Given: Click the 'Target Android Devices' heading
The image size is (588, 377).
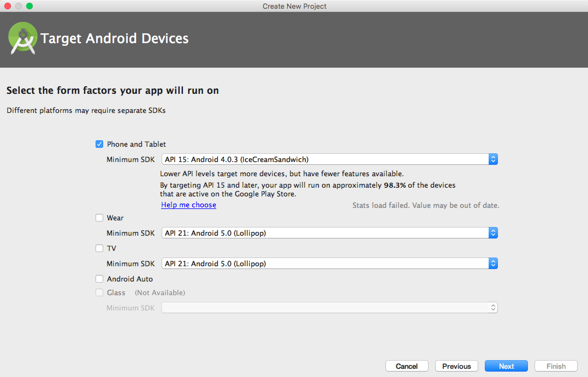Looking at the screenshot, I should (x=114, y=38).
